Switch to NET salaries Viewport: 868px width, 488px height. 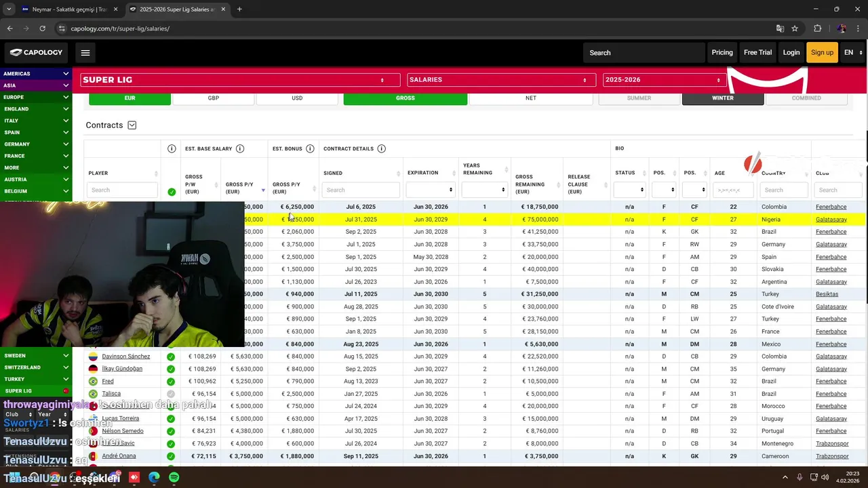tap(531, 98)
